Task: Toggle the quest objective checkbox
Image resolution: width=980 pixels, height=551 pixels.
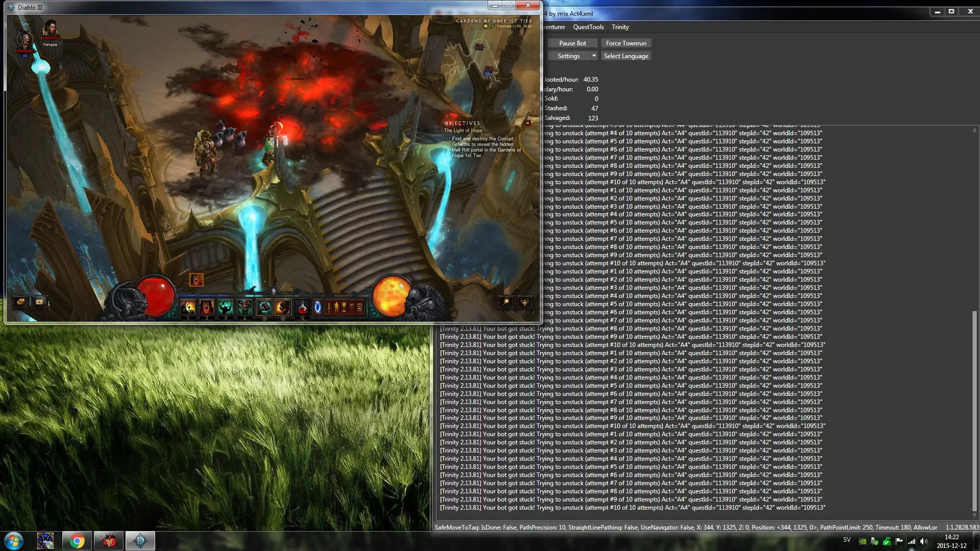Action: (448, 139)
